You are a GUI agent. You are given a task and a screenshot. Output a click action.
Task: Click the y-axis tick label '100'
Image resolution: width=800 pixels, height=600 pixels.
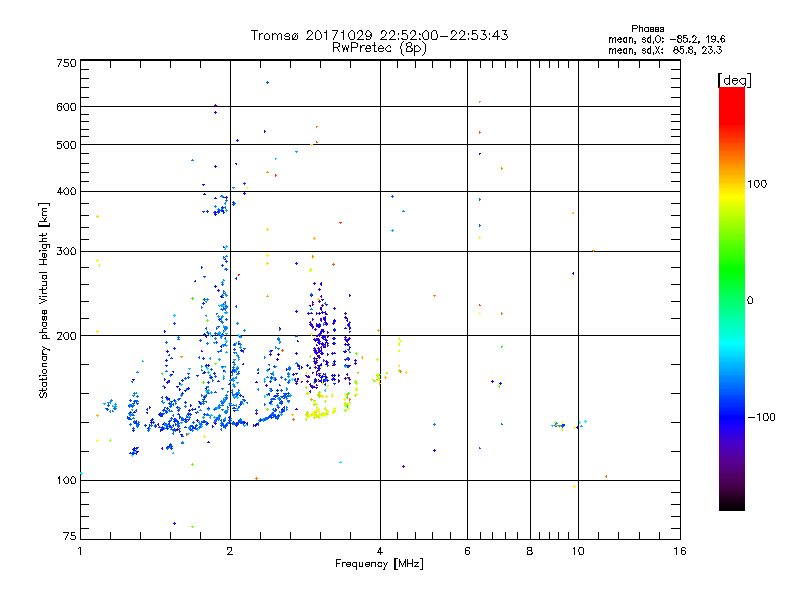pos(66,480)
